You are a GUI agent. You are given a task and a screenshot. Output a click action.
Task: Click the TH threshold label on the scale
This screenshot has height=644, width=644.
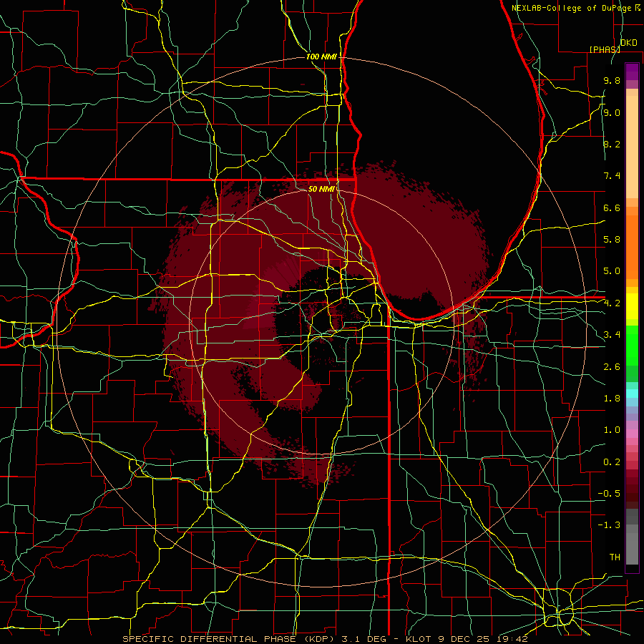click(615, 557)
